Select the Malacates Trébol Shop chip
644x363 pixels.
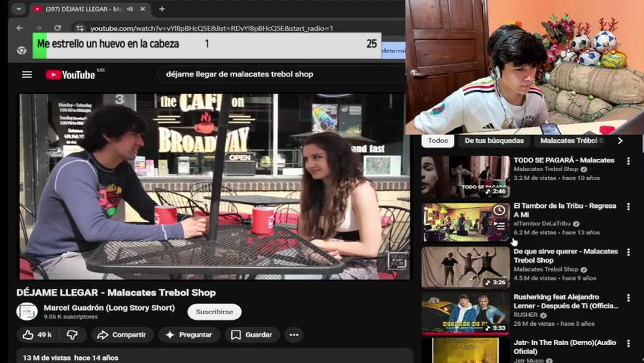click(x=572, y=141)
